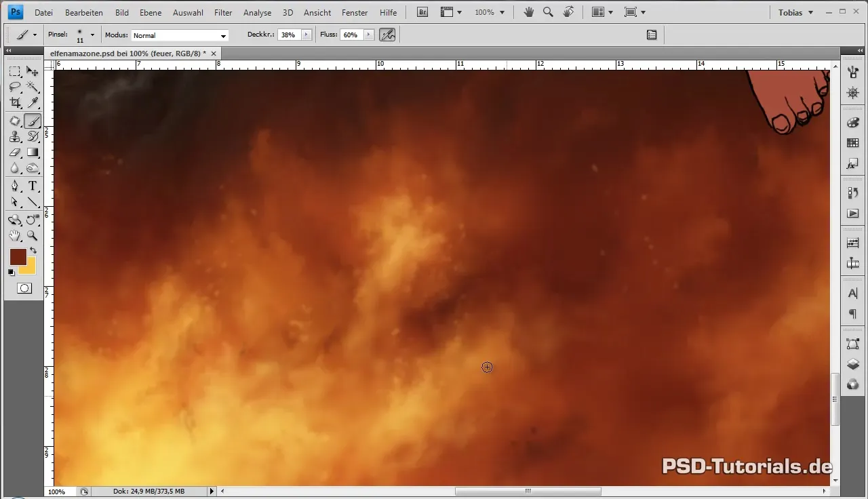This screenshot has width=868, height=499.
Task: Open the Ansicht menu
Action: click(x=317, y=12)
